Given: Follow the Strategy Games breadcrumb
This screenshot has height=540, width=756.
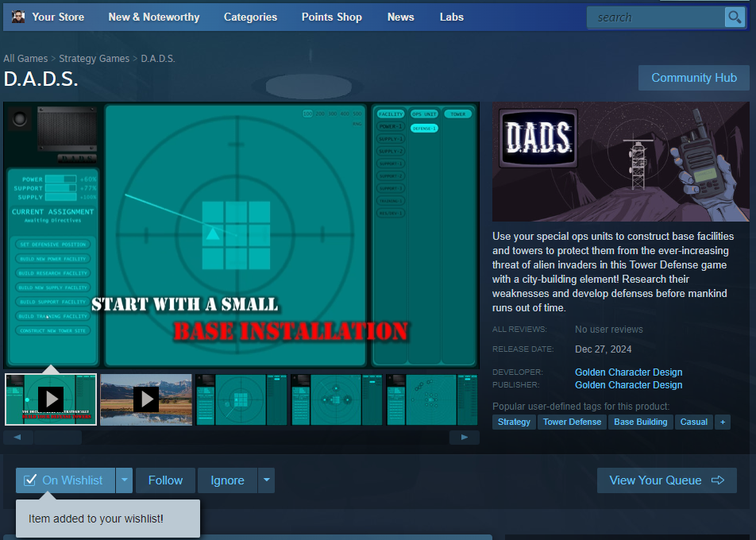Looking at the screenshot, I should [94, 58].
